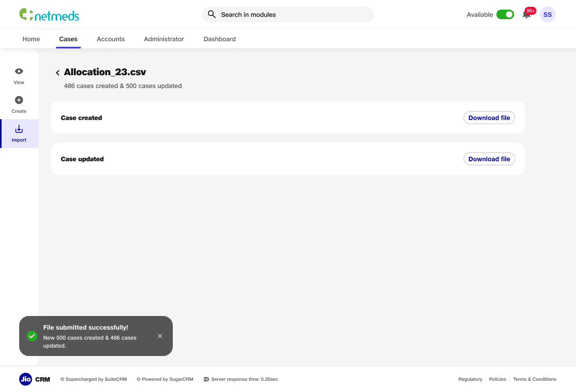Image resolution: width=576 pixels, height=392 pixels.
Task: Select the View eye icon in sidebar
Action: (19, 71)
